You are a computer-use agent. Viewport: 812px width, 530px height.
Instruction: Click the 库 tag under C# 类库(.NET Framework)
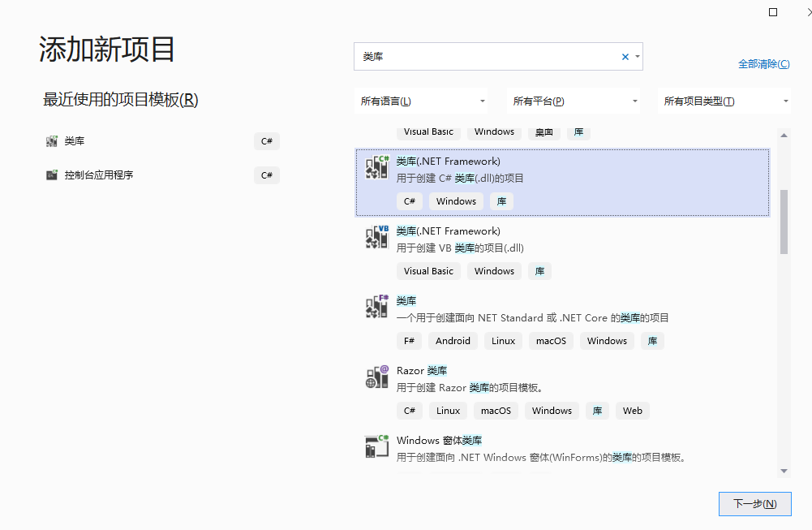point(502,201)
